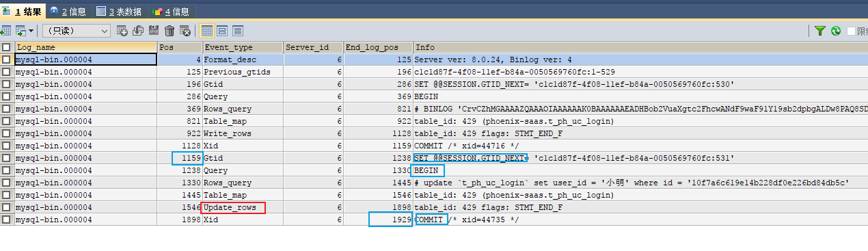Click the Info cell 'COMMIT /* xid=44716 */'
868x251 pixels.
coord(640,146)
